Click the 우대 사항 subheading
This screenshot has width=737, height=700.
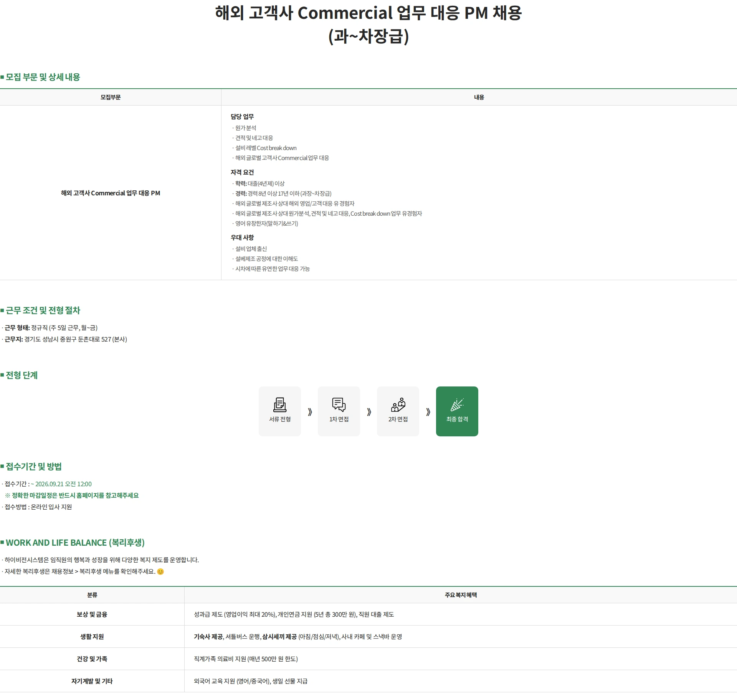242,238
